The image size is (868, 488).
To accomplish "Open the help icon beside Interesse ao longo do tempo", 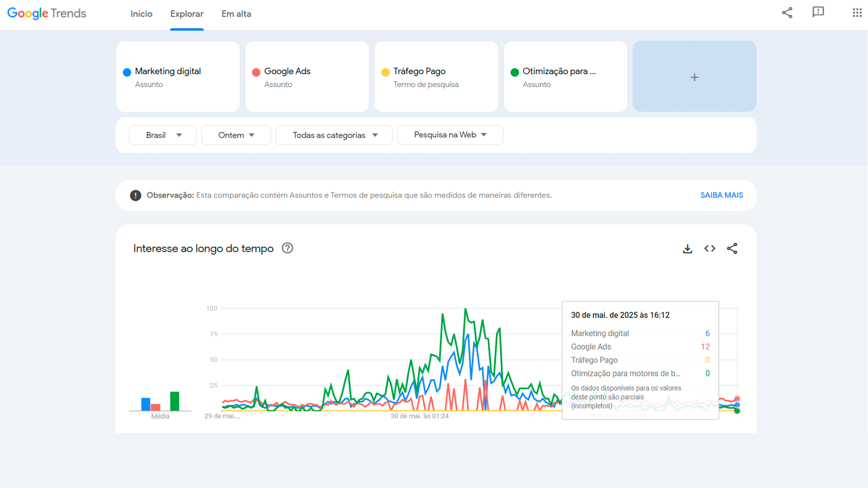I will tap(288, 248).
